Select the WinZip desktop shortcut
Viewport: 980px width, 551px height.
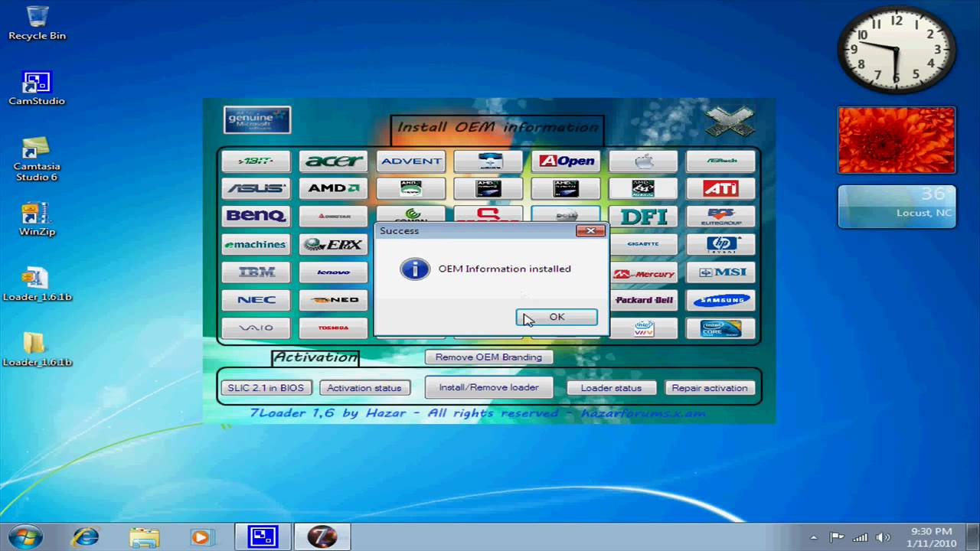tap(37, 219)
